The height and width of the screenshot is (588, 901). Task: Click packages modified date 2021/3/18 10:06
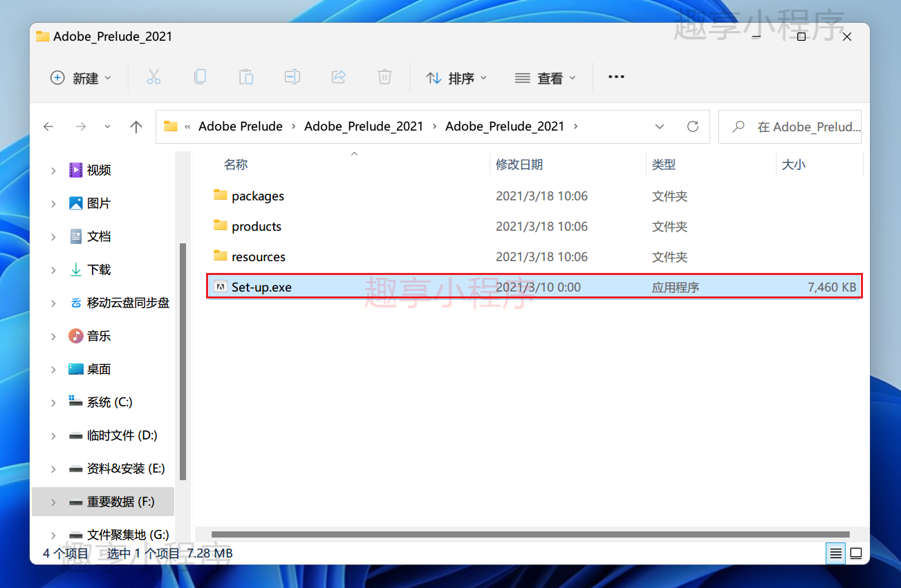pyautogui.click(x=541, y=196)
